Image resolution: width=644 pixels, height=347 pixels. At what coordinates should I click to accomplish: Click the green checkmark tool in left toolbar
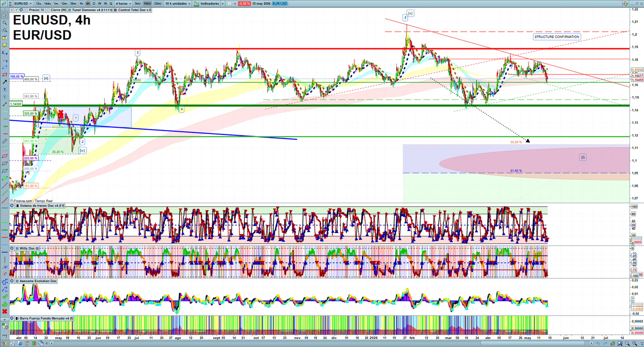(x=4, y=297)
